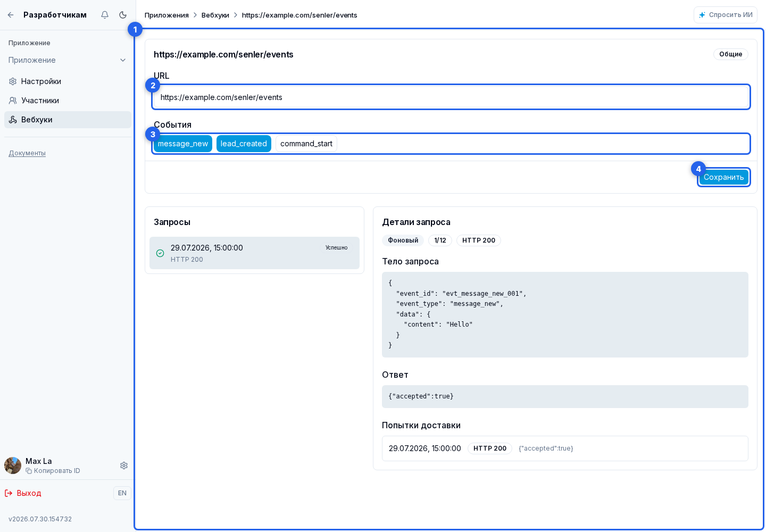The image size is (766, 532).
Task: Open Участники in the sidebar
Action: click(68, 101)
